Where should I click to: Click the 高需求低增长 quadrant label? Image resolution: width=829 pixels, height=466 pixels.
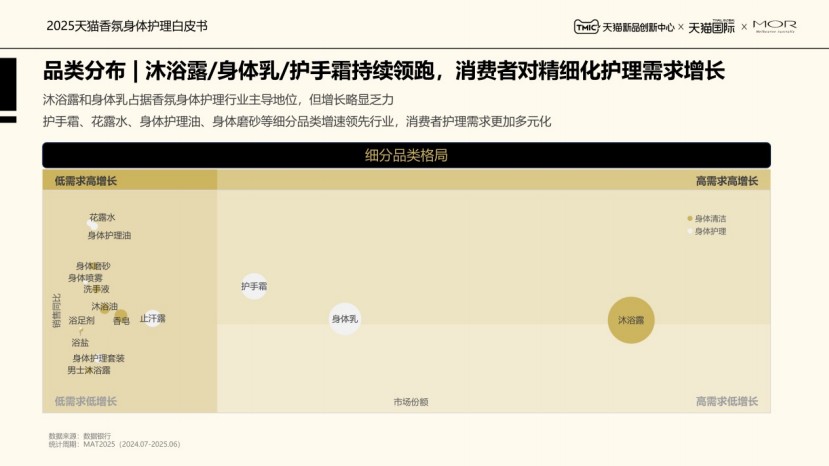[727, 401]
